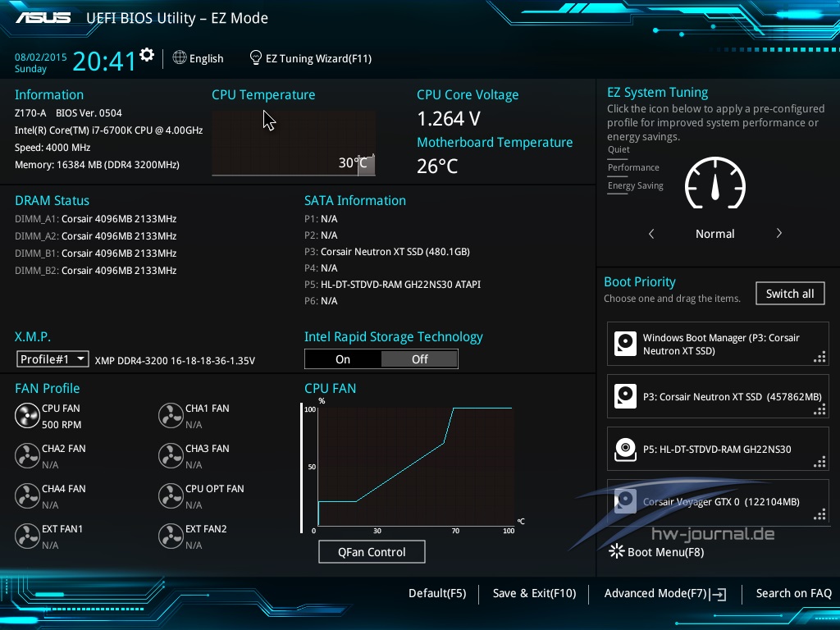840x630 pixels.
Task: Open Advanced Mode (F7)
Action: [x=664, y=594]
